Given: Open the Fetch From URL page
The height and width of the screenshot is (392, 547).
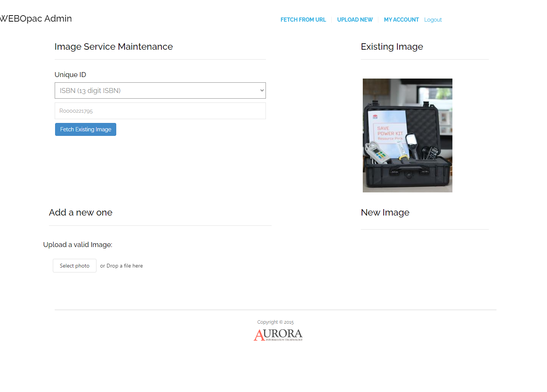Looking at the screenshot, I should tap(303, 20).
